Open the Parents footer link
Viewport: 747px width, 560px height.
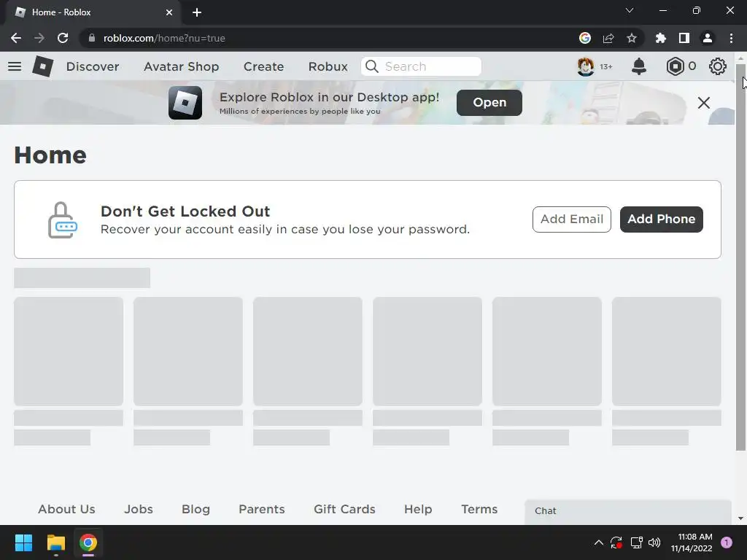tap(262, 509)
